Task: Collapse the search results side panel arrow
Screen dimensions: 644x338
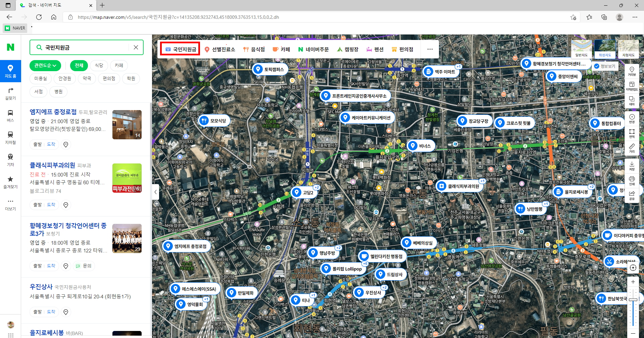Action: 155,192
